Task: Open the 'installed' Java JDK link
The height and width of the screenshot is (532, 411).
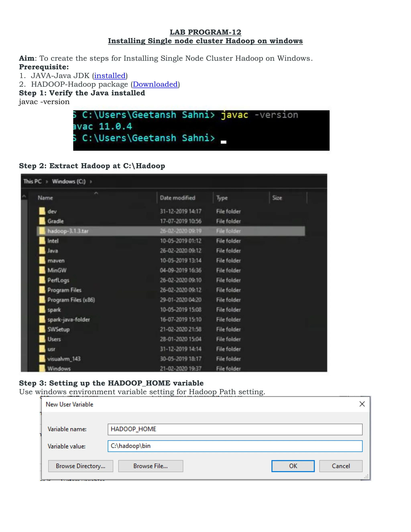Action: coord(110,75)
